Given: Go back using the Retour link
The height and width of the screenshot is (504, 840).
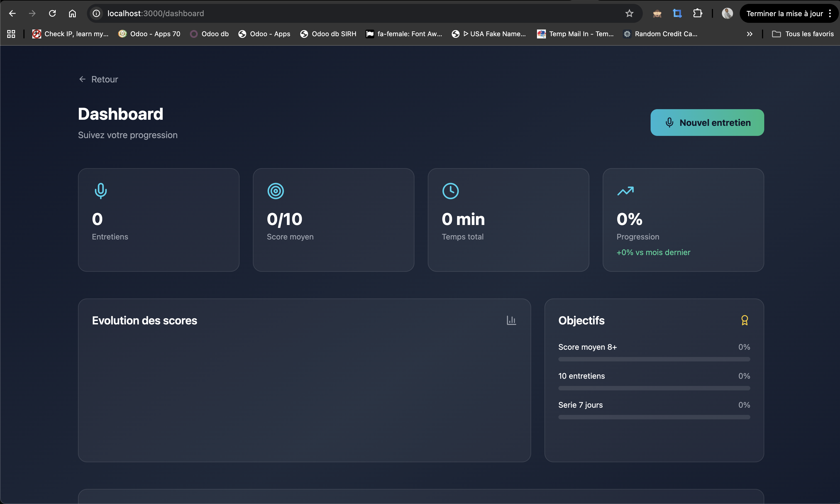Looking at the screenshot, I should [99, 79].
